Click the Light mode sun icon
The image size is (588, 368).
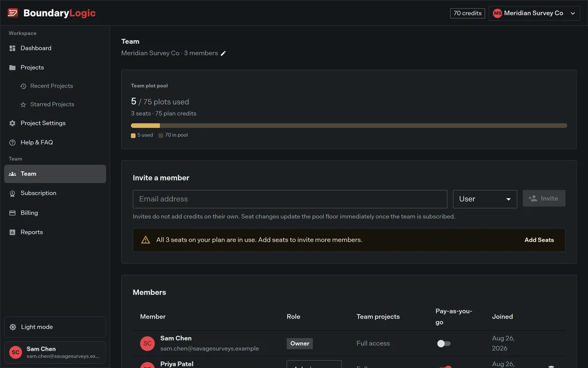(x=13, y=327)
